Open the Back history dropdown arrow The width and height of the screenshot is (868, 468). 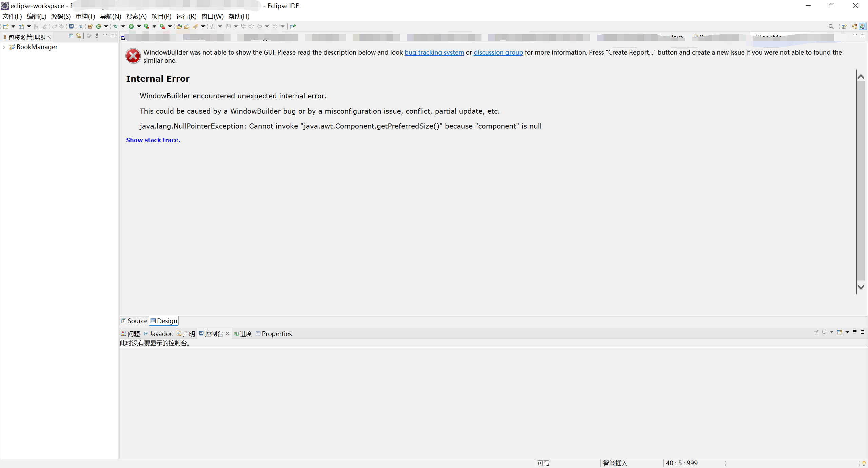pyautogui.click(x=267, y=26)
